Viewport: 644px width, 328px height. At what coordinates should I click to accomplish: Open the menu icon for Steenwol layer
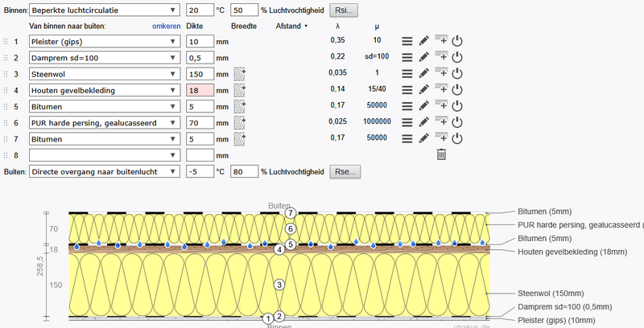[x=407, y=73]
